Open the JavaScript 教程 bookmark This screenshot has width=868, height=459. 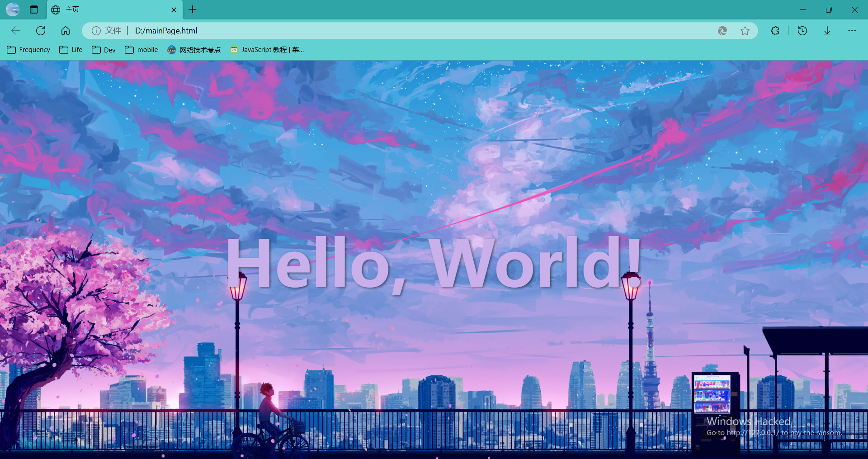point(267,50)
